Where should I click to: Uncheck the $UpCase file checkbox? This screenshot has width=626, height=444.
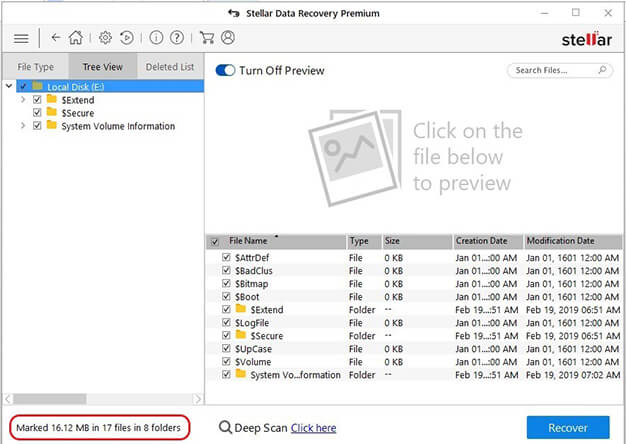(226, 348)
